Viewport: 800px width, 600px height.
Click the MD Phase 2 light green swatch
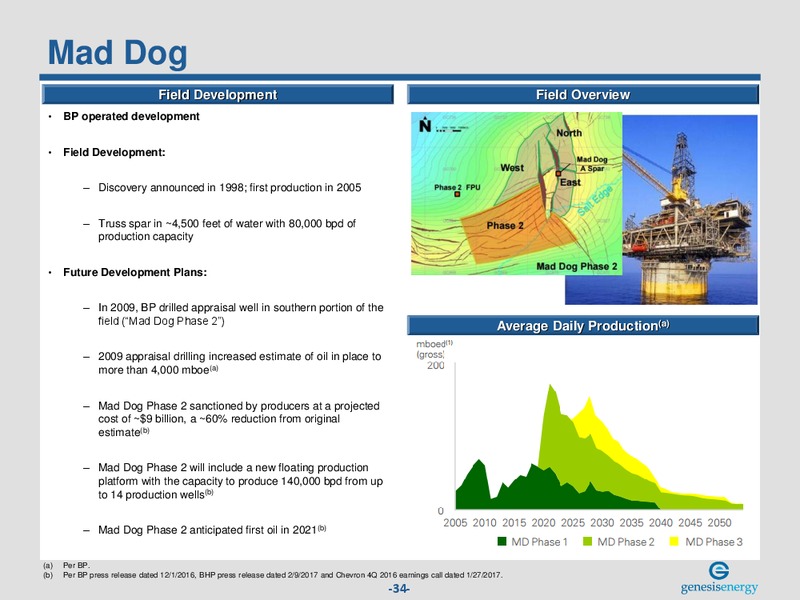[x=588, y=541]
